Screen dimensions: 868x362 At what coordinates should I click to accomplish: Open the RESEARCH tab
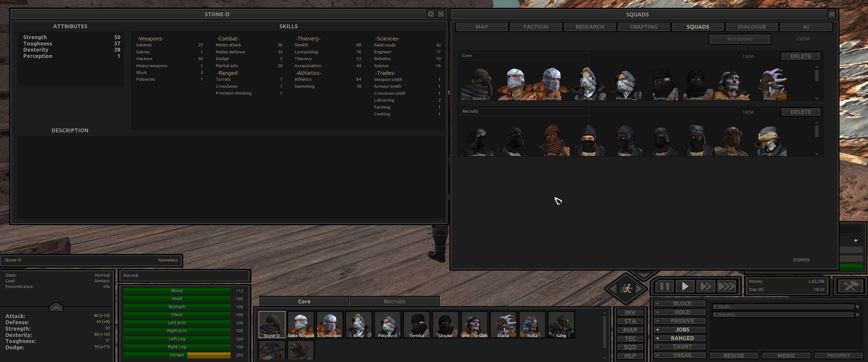[590, 27]
